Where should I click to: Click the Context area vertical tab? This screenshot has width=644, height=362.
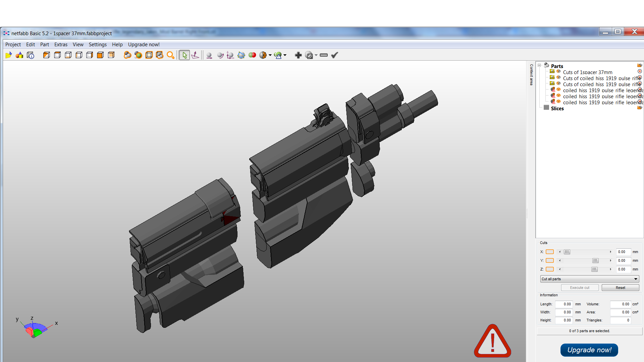pos(531,74)
